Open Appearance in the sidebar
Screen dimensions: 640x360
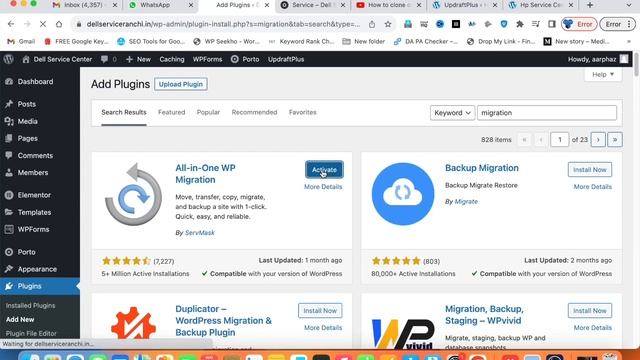(37, 269)
